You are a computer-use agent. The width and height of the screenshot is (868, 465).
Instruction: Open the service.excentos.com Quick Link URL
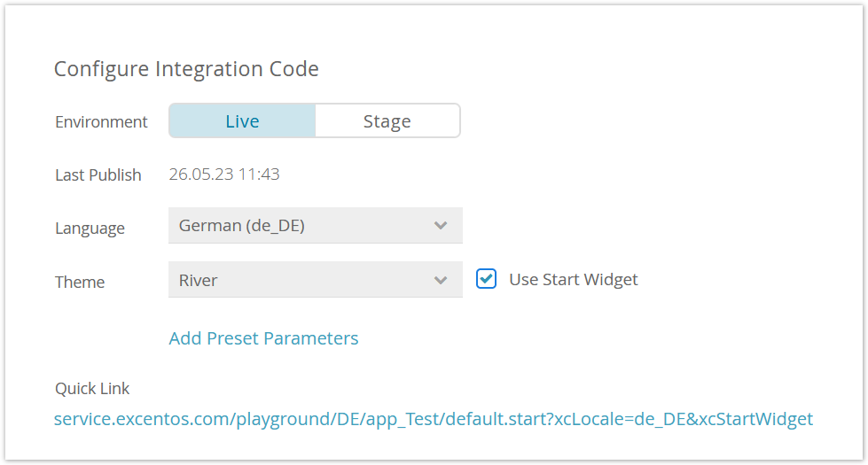point(433,419)
